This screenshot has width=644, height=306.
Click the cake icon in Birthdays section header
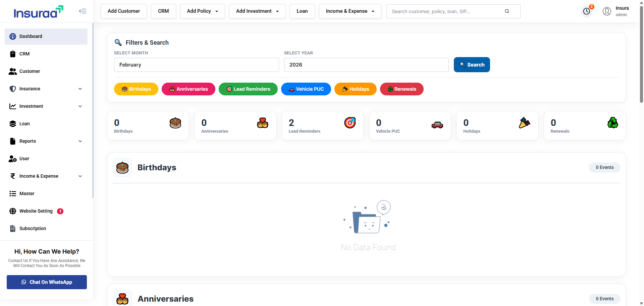click(122, 167)
